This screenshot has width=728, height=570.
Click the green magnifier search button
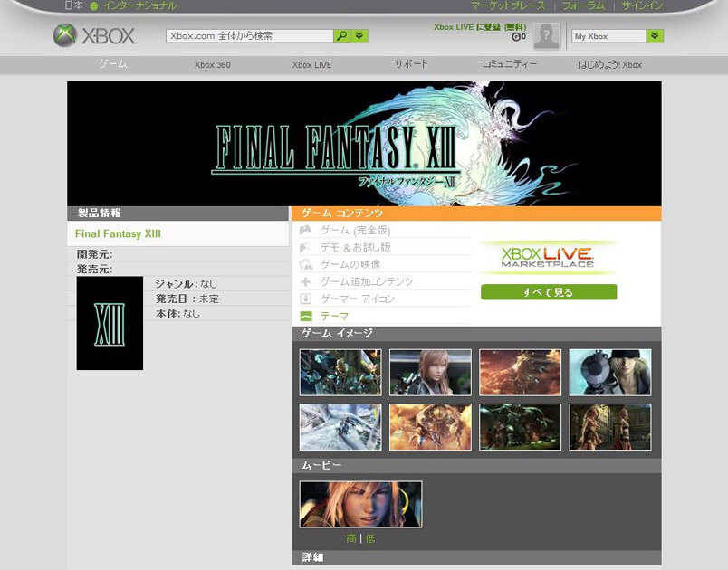tap(341, 35)
